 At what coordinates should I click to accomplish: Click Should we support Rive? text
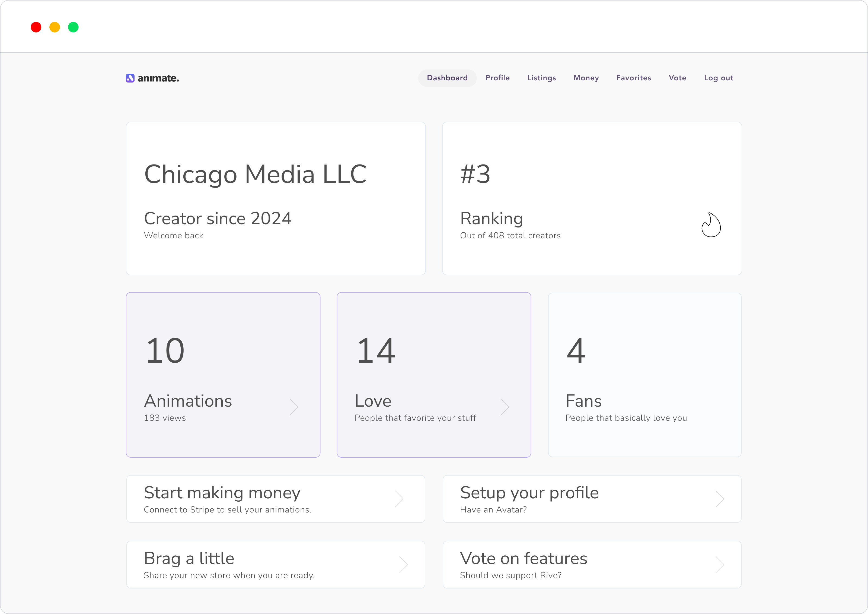[511, 575]
